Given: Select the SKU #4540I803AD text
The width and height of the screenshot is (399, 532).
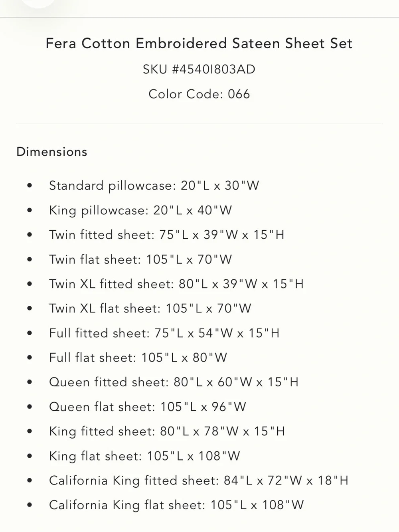Looking at the screenshot, I should pyautogui.click(x=199, y=69).
